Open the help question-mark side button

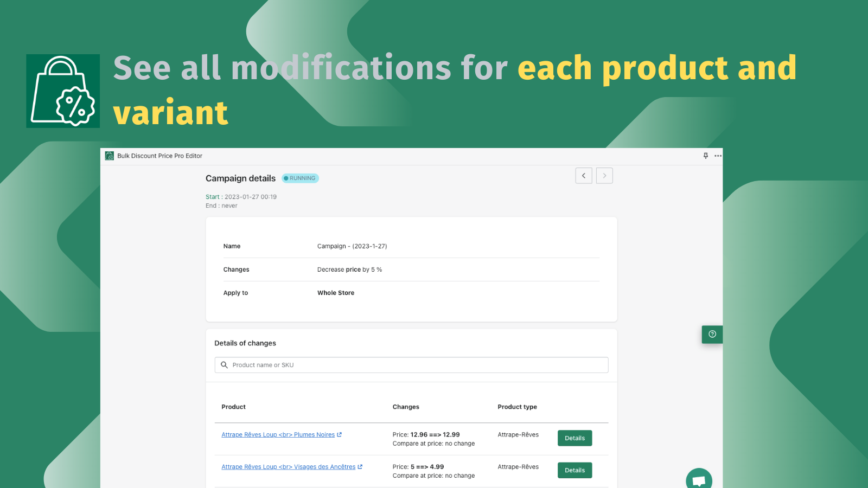[712, 334]
